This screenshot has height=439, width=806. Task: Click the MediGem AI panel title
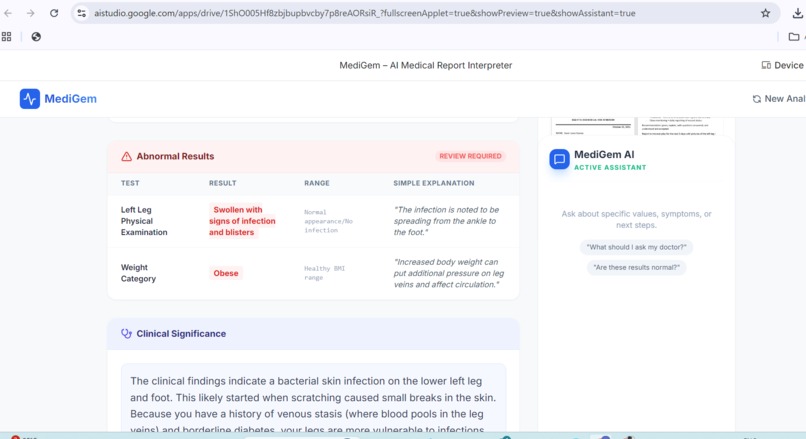[x=604, y=154]
